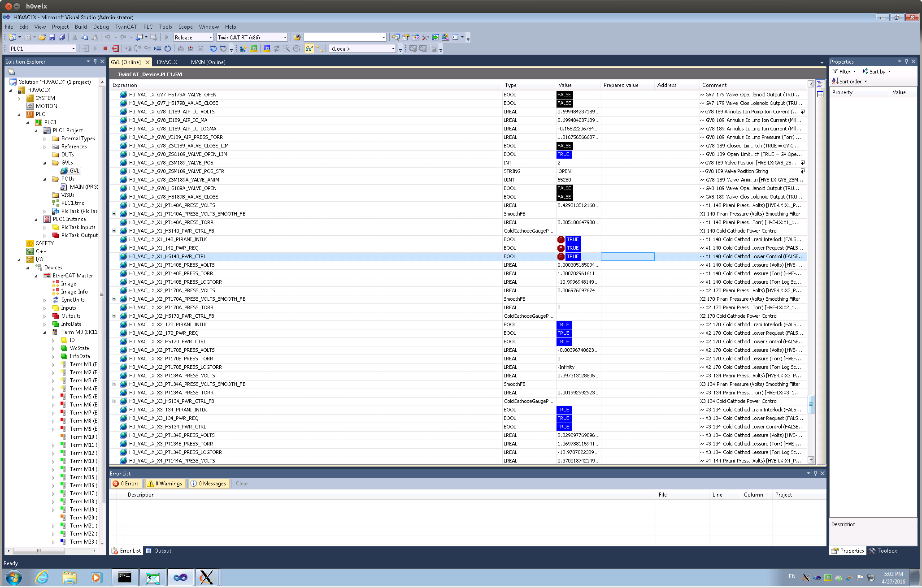Open the Filter dropdown in Properties
Image resolution: width=922 pixels, height=588 pixels.
tap(845, 72)
